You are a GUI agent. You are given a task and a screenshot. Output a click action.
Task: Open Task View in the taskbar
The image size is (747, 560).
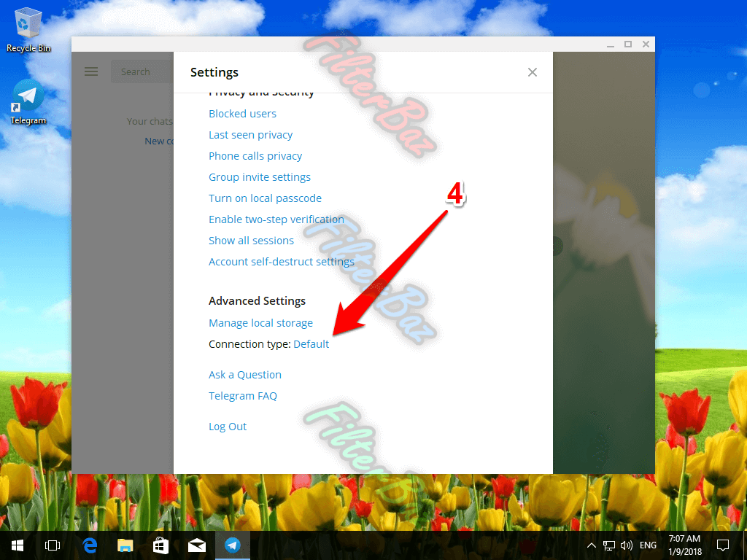[53, 545]
